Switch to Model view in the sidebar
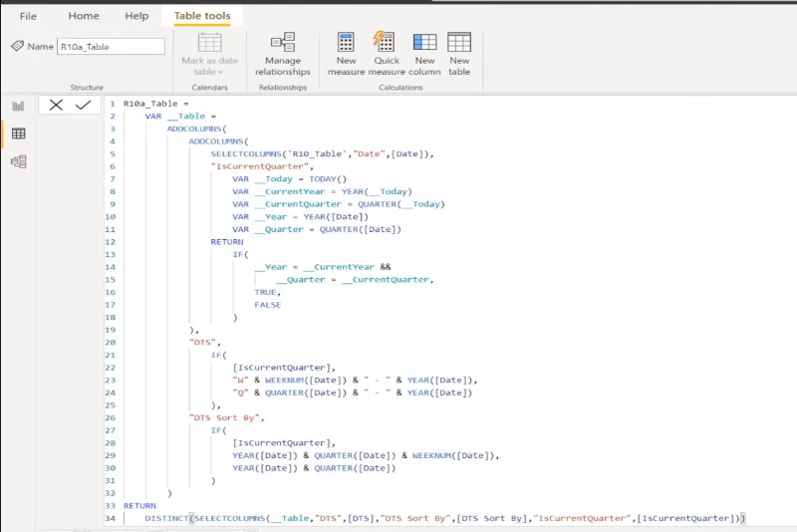The width and height of the screenshot is (797, 532). pyautogui.click(x=18, y=161)
